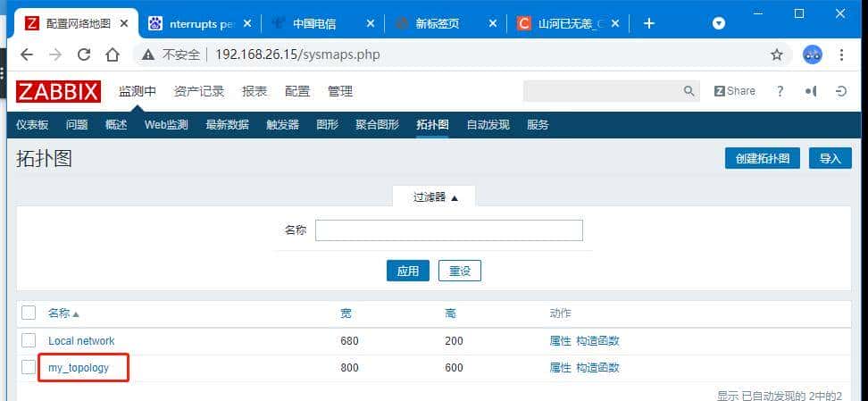Close the 中国电信 tab
Viewport: 868px width, 401px height.
371,23
